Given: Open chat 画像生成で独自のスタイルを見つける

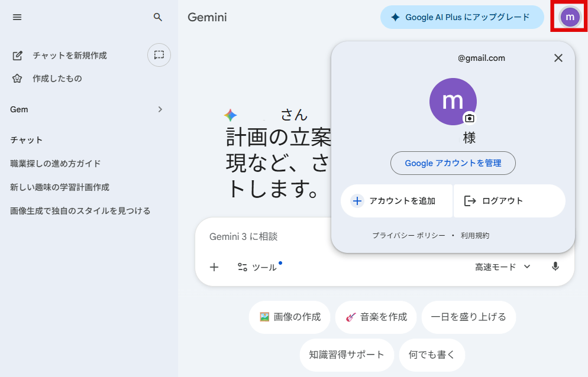Looking at the screenshot, I should pyautogui.click(x=80, y=210).
